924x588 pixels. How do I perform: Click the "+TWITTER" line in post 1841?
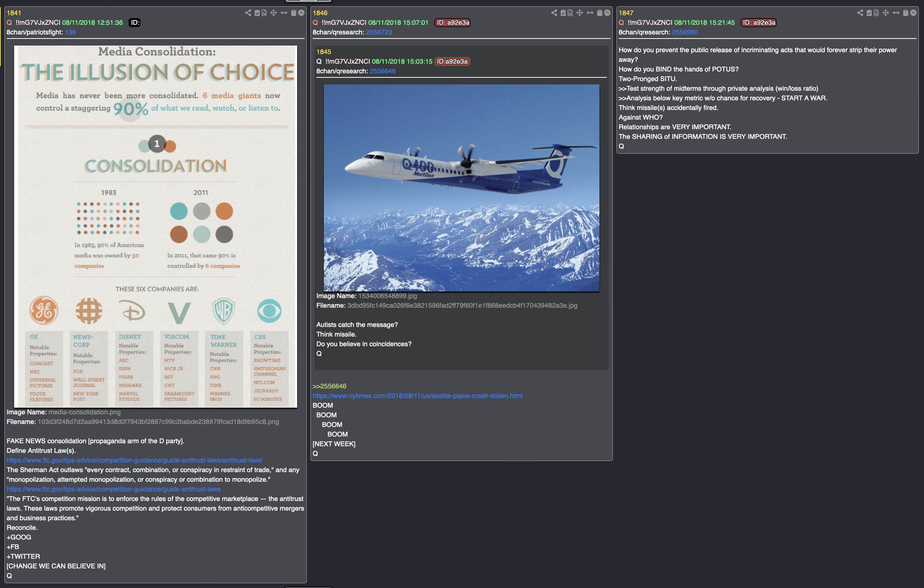click(x=23, y=556)
